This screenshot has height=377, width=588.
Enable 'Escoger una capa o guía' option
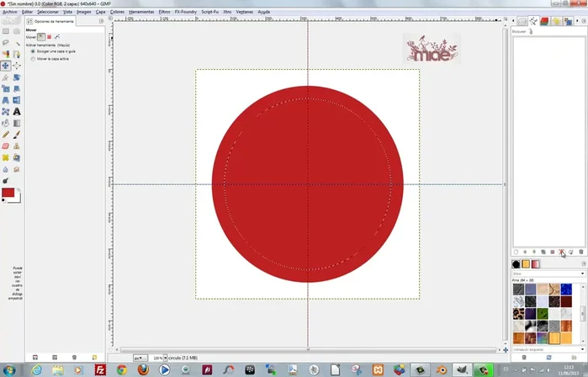(33, 51)
